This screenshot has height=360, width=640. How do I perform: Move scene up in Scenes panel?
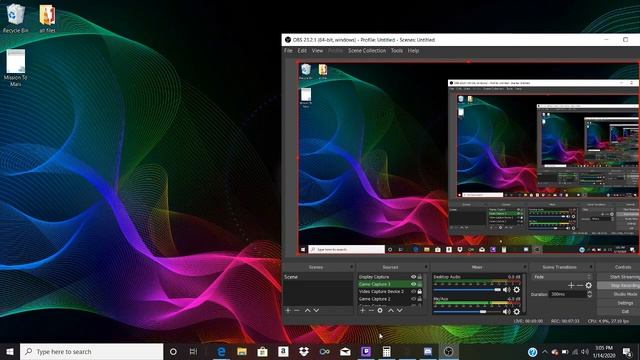coord(307,311)
